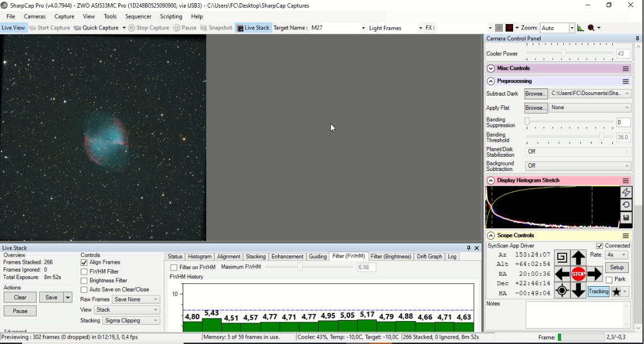Click the focus-assistant magnifier toolbar icon
The image size is (644, 344).
[x=591, y=28]
